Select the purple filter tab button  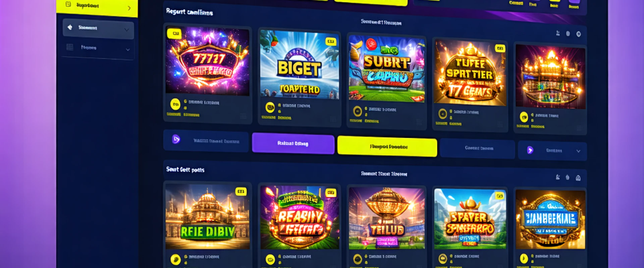pos(293,143)
